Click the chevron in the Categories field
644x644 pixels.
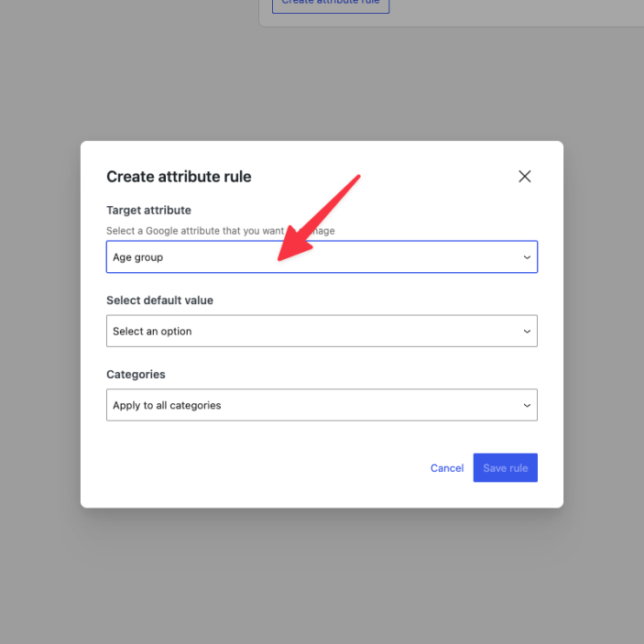pos(527,406)
